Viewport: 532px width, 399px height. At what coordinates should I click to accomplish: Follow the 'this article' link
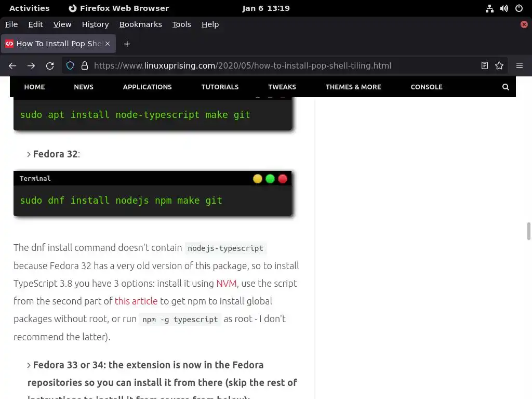click(x=136, y=301)
